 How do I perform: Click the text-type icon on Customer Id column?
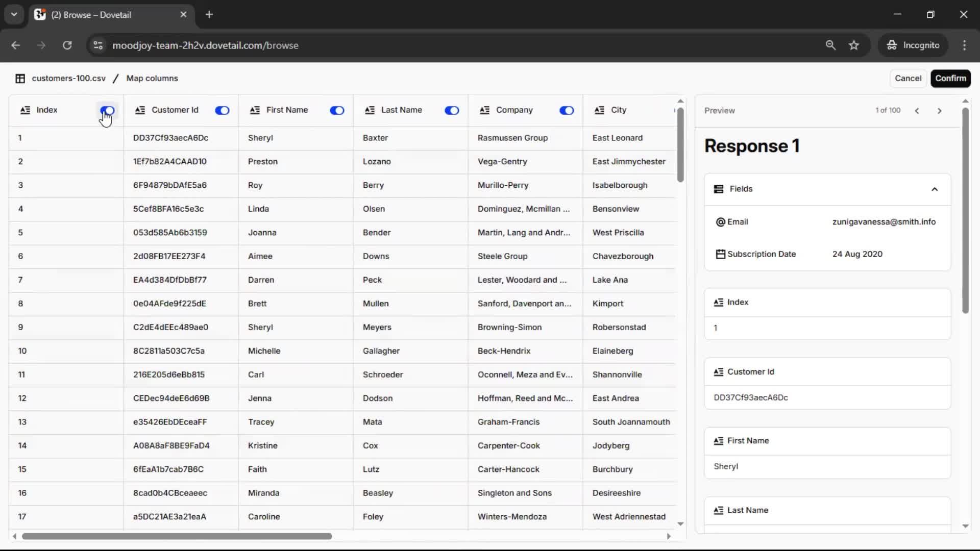pyautogui.click(x=140, y=110)
